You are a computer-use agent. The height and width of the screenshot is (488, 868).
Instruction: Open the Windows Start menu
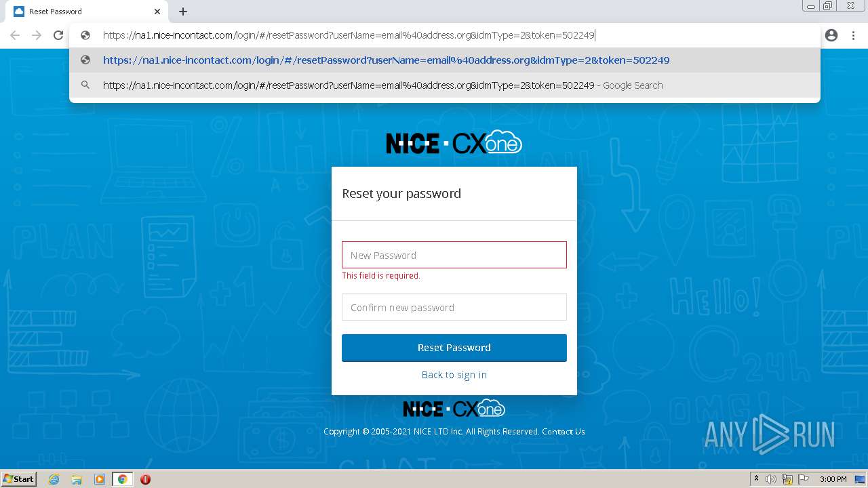(19, 479)
